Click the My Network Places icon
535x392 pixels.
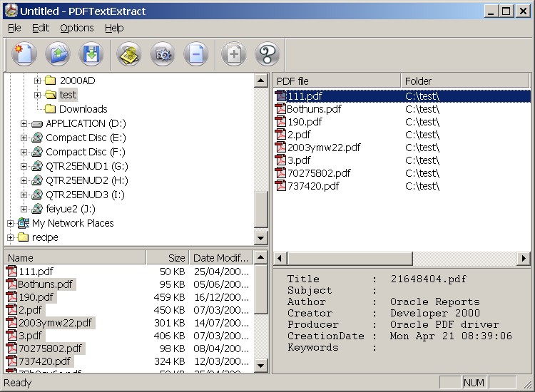[x=24, y=223]
